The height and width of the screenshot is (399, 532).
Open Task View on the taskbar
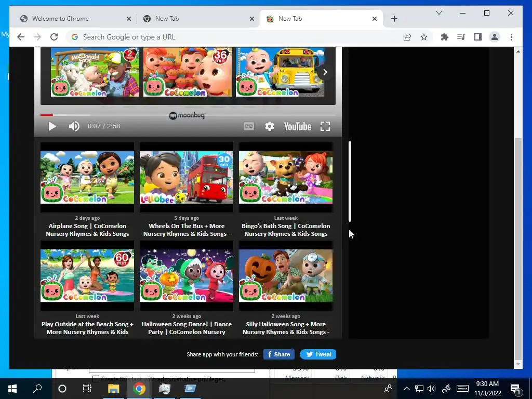pyautogui.click(x=87, y=389)
